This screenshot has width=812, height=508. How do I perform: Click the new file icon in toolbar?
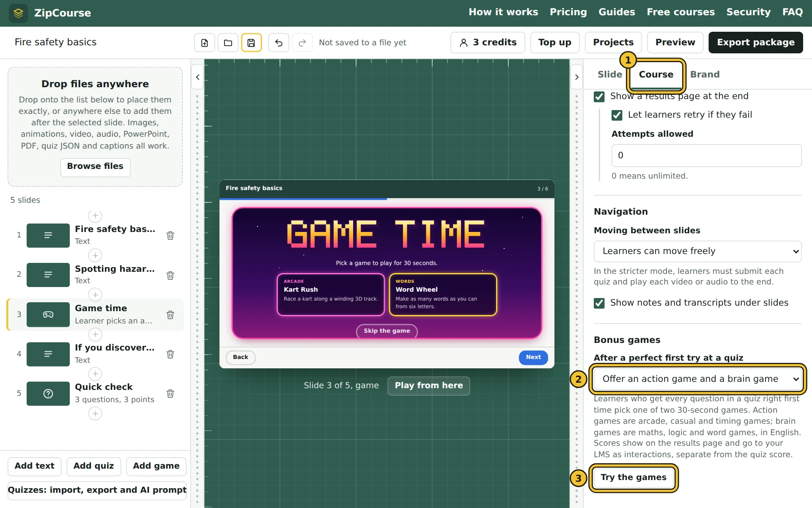(205, 43)
